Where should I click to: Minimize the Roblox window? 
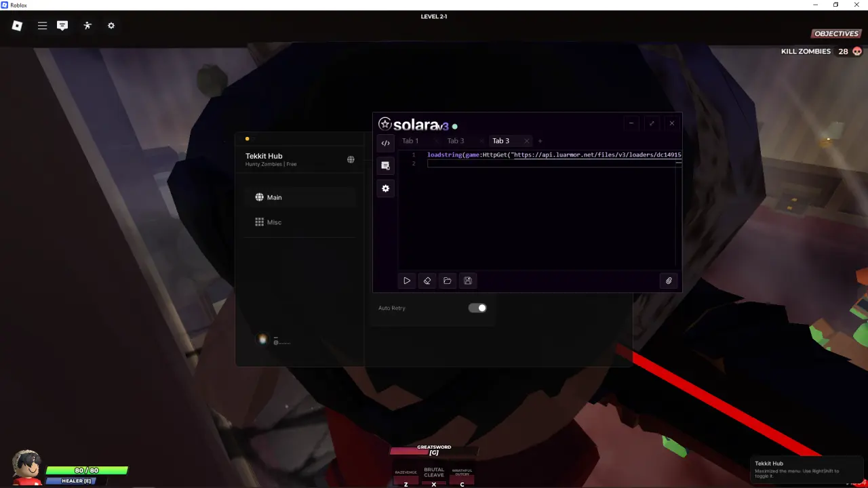(x=815, y=5)
